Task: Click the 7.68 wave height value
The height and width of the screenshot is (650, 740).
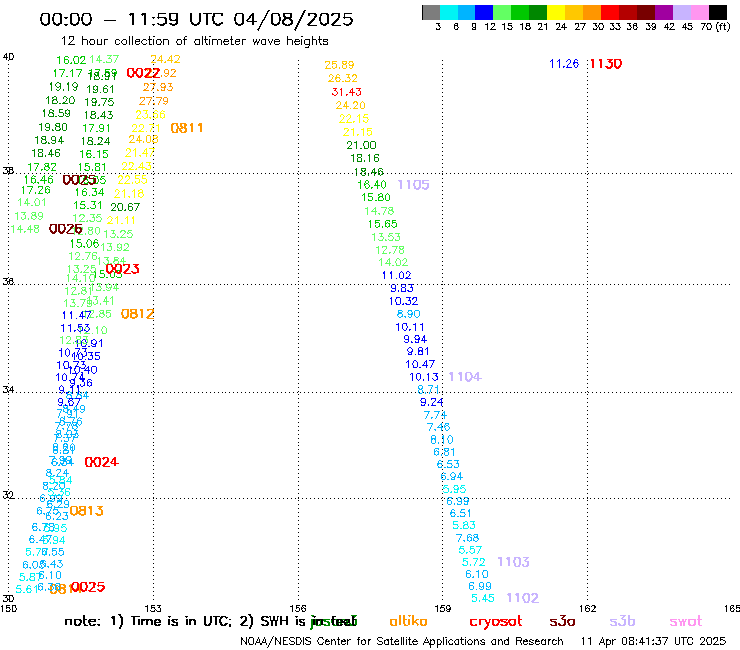Action: coord(467,538)
